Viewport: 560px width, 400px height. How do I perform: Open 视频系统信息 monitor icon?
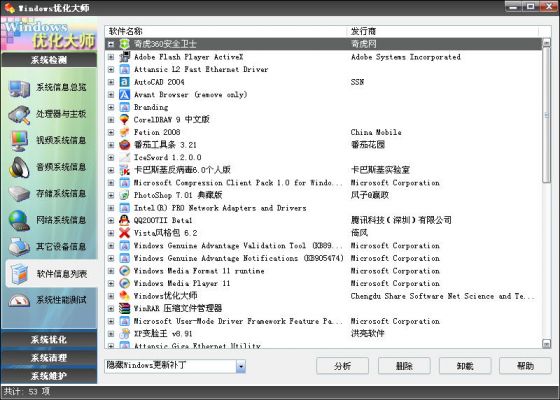19,141
